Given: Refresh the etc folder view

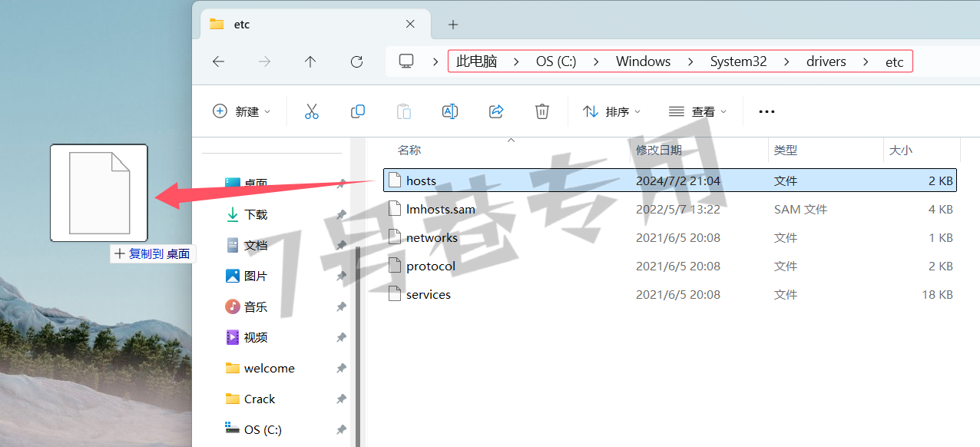Looking at the screenshot, I should click(x=356, y=61).
